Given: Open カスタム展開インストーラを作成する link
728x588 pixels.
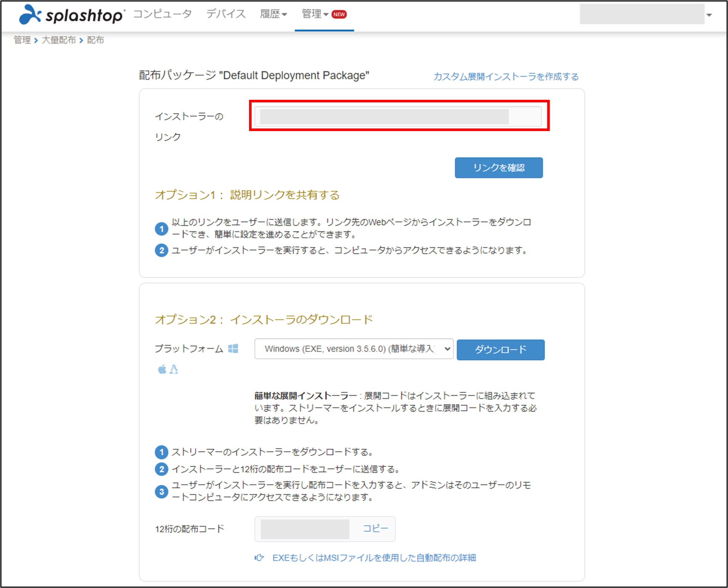Looking at the screenshot, I should [506, 77].
